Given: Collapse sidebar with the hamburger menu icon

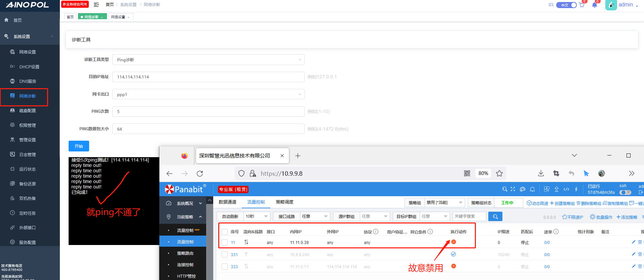Looking at the screenshot, I should pos(96,5).
